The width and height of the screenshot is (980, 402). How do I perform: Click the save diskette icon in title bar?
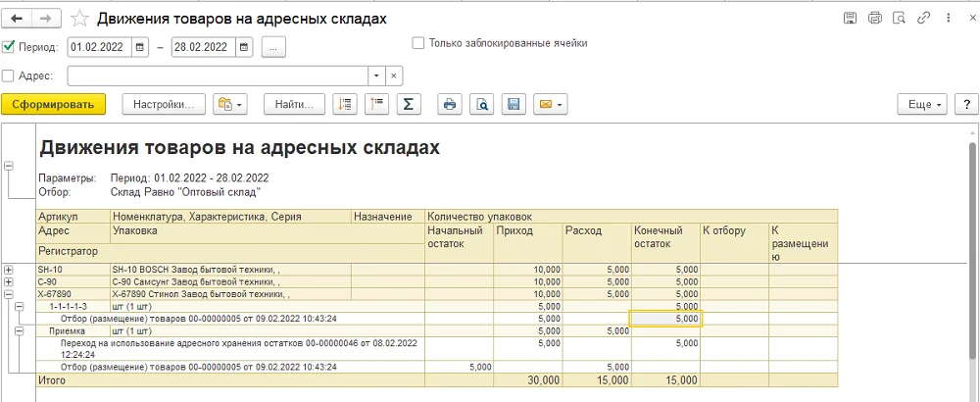850,18
